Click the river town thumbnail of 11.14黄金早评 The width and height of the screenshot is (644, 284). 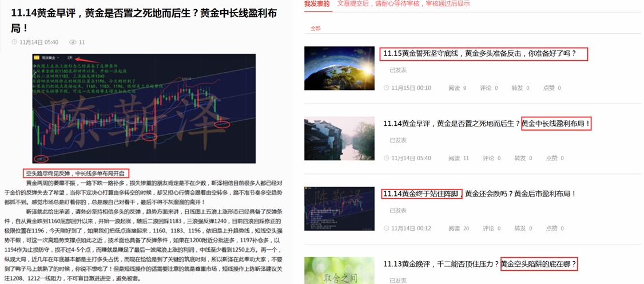pos(339,139)
